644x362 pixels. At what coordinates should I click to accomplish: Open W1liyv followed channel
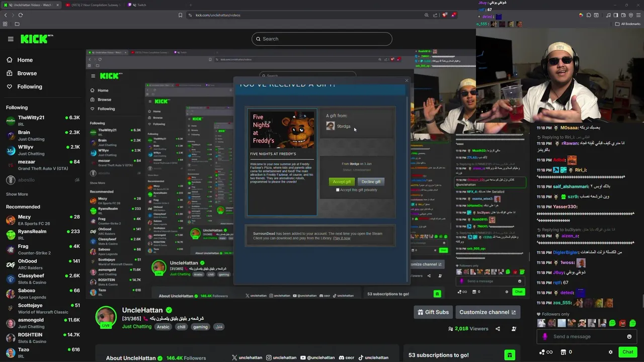[x=43, y=150]
